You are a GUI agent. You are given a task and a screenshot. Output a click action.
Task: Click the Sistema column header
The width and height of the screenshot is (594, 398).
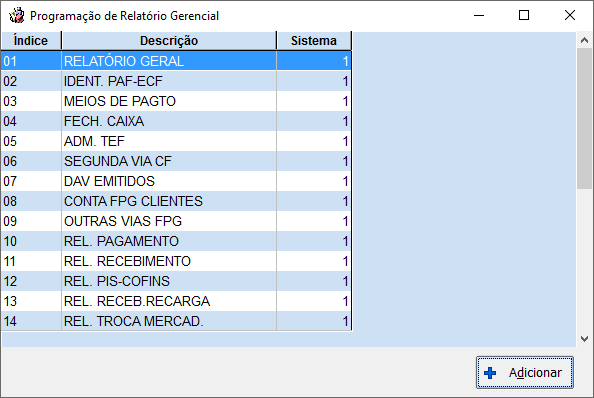[x=314, y=41]
